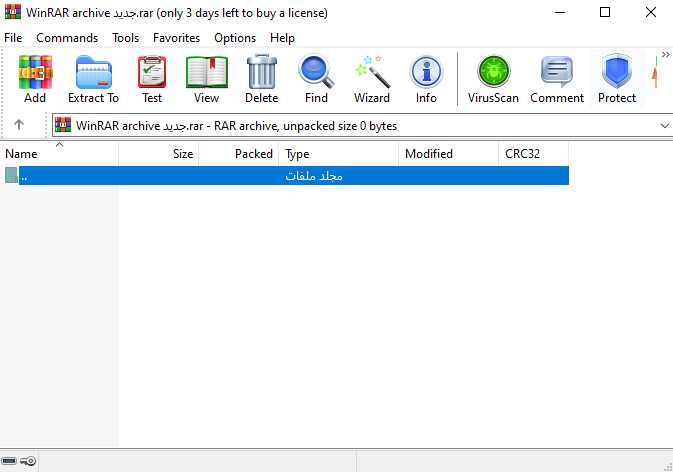Click the archive path text field
The image size is (673, 472).
tap(363, 125)
